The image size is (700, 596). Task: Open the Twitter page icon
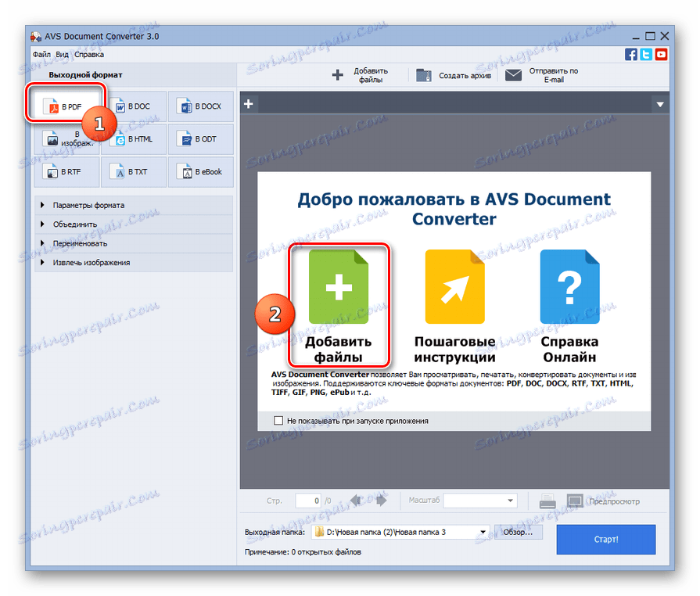[646, 55]
